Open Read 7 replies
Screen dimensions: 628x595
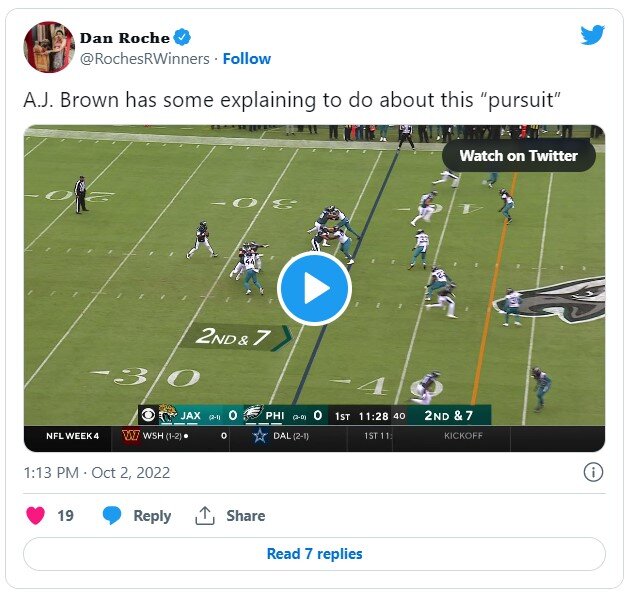click(x=314, y=554)
